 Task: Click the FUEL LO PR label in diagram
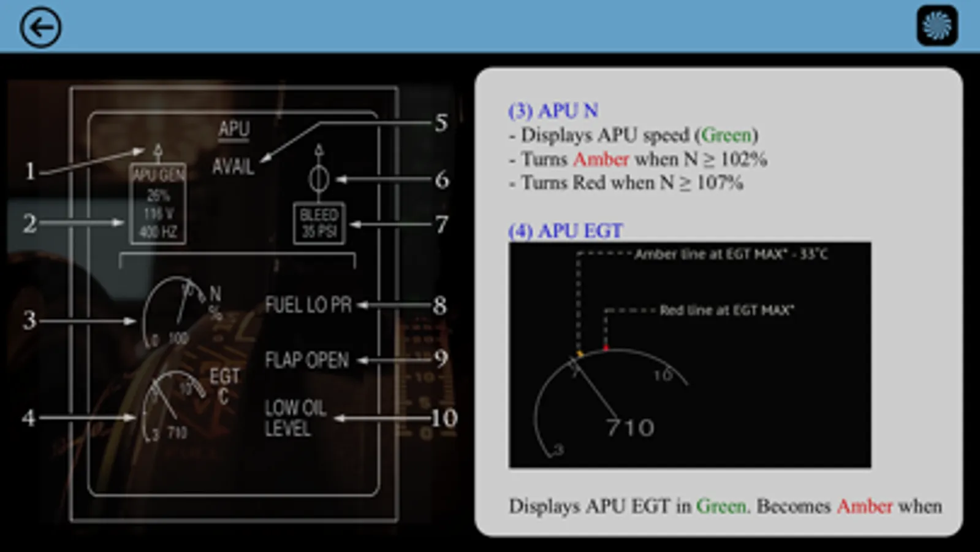308,305
